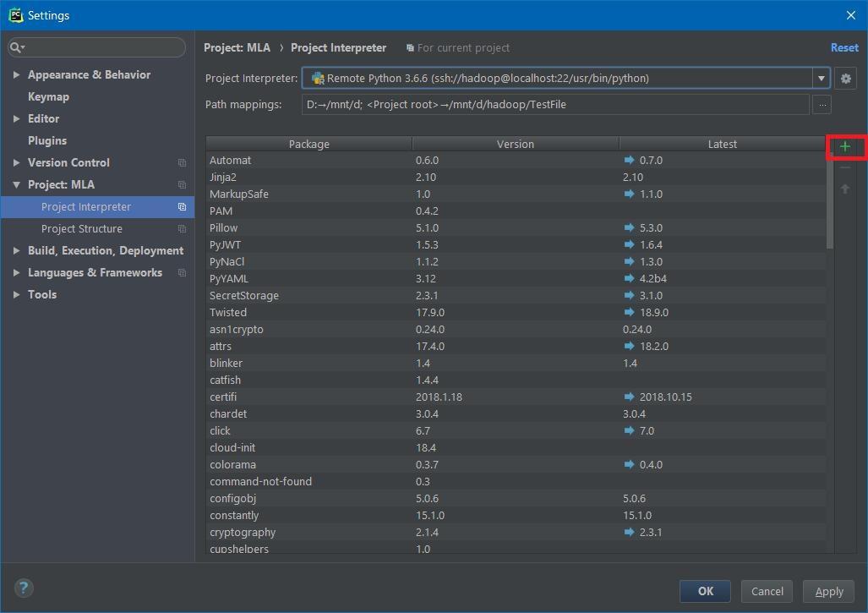The image size is (868, 613).
Task: Click the minus uninstall package icon
Action: pos(844,167)
